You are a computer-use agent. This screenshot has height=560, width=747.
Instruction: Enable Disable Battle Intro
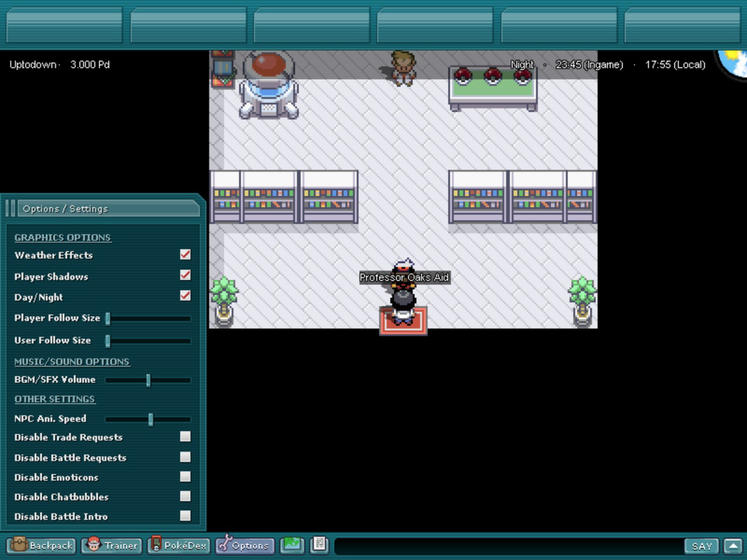pos(186,516)
